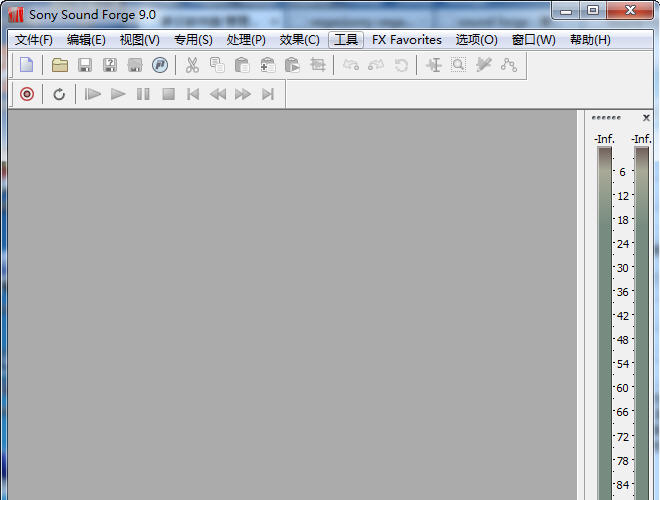The width and height of the screenshot is (660, 520).
Task: Select the Edit tool icon
Action: (x=434, y=65)
